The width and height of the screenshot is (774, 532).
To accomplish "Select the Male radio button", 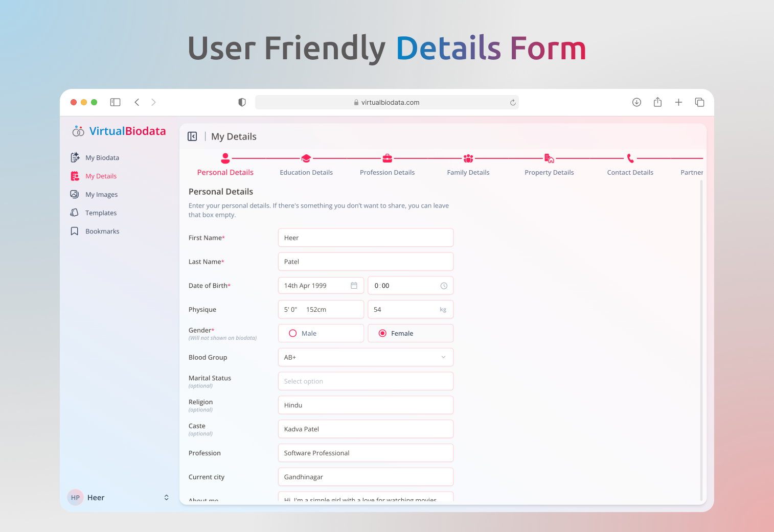I will (292, 333).
